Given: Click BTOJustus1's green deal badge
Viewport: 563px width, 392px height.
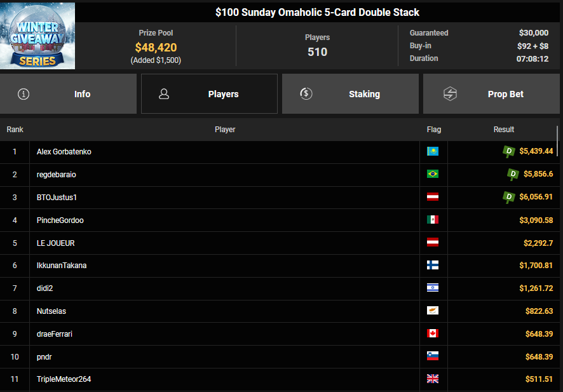Looking at the screenshot, I should point(508,197).
